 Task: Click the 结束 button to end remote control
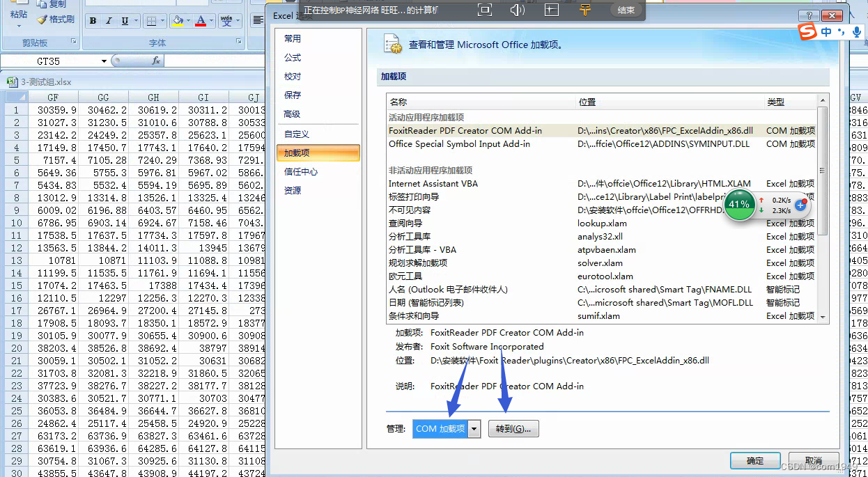pyautogui.click(x=626, y=10)
